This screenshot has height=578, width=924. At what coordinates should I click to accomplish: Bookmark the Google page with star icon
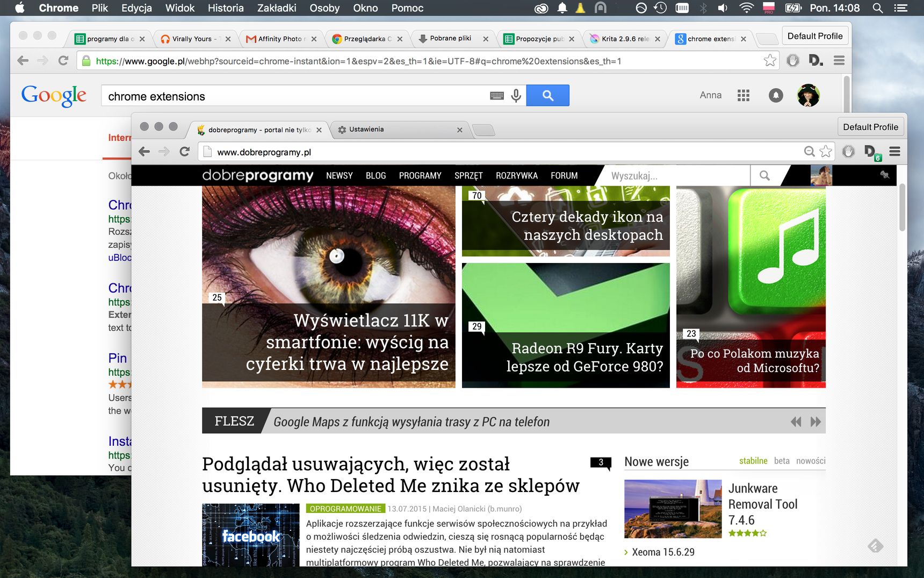coord(770,60)
